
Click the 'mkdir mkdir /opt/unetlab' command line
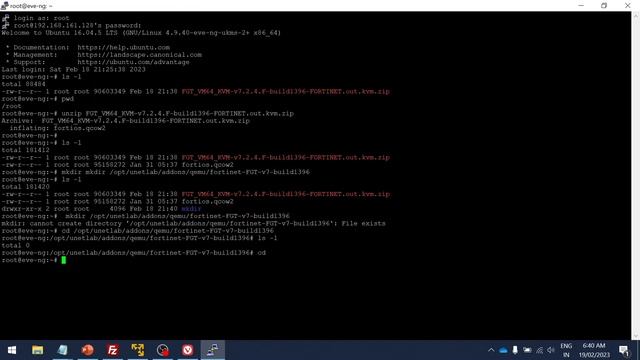tap(156, 172)
